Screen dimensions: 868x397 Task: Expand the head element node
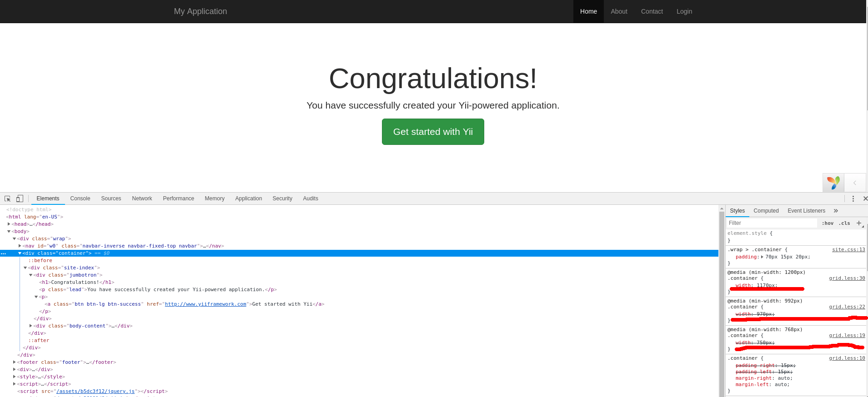coord(9,224)
